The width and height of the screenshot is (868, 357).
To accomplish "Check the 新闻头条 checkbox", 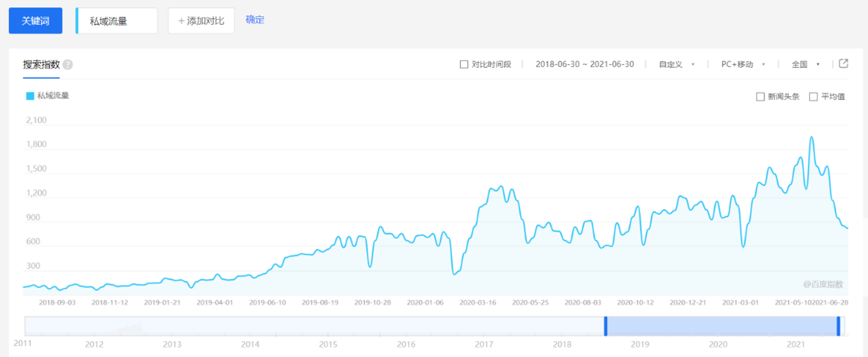I will (x=760, y=97).
